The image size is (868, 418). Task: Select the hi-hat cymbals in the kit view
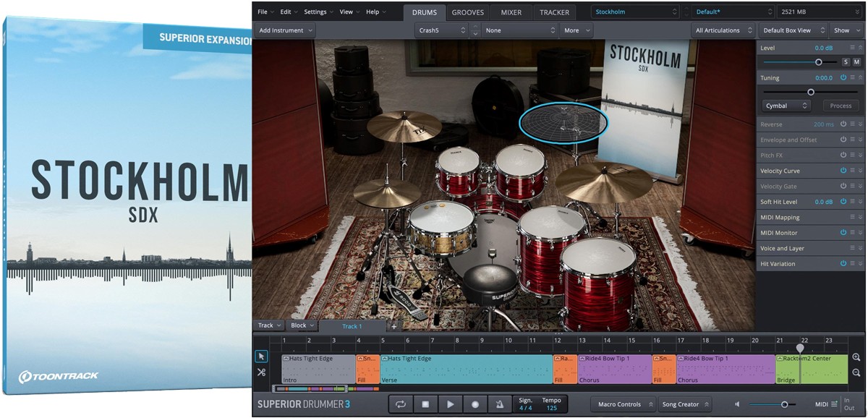pos(387,192)
